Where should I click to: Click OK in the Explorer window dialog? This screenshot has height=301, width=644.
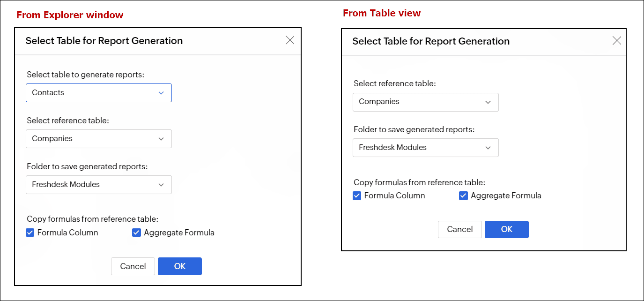point(180,266)
